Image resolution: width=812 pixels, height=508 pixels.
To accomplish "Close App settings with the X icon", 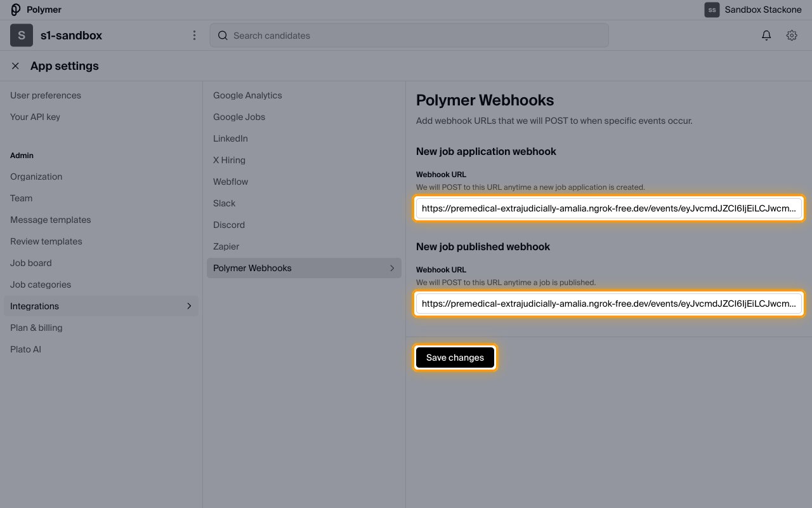I will [15, 66].
